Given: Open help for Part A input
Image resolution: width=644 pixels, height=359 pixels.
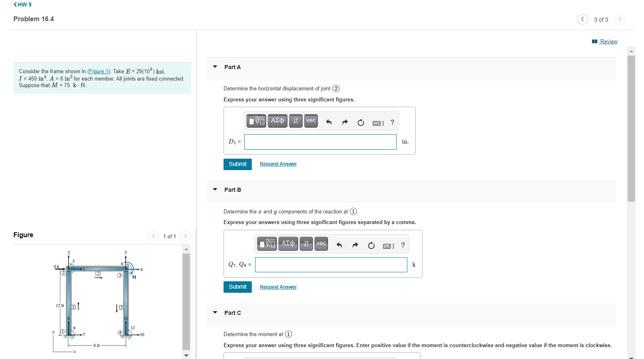Looking at the screenshot, I should pos(392,122).
